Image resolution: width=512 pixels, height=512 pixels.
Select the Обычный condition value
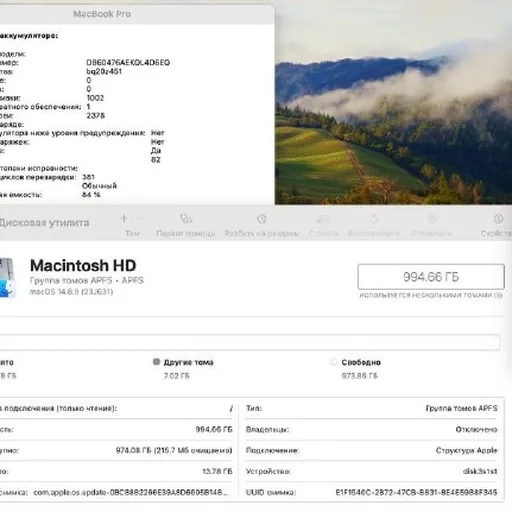(99, 186)
